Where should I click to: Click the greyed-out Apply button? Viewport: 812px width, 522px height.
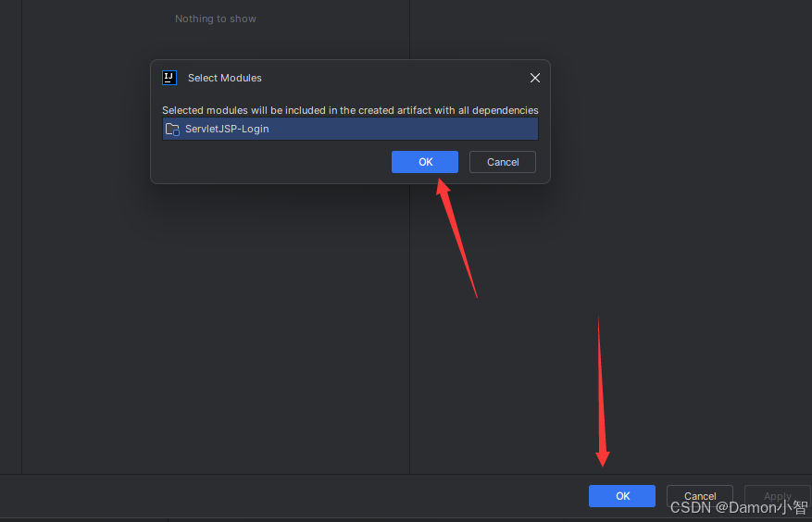(x=778, y=496)
